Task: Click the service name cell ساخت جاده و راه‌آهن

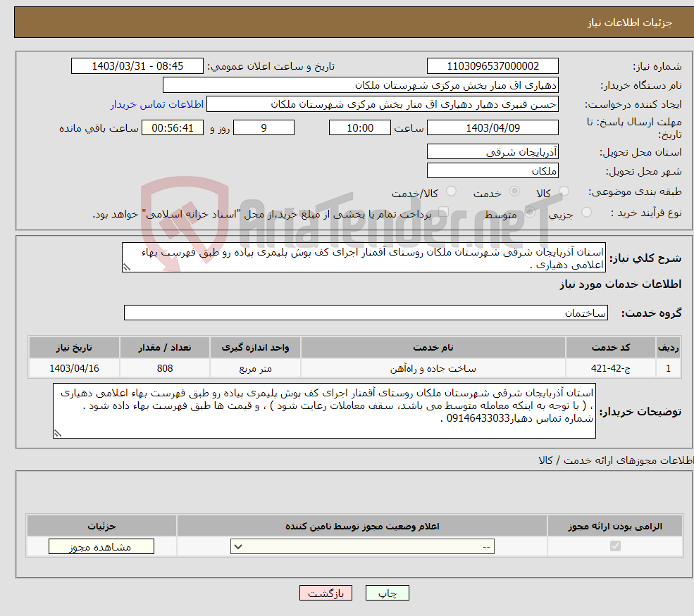Action: pos(433,368)
